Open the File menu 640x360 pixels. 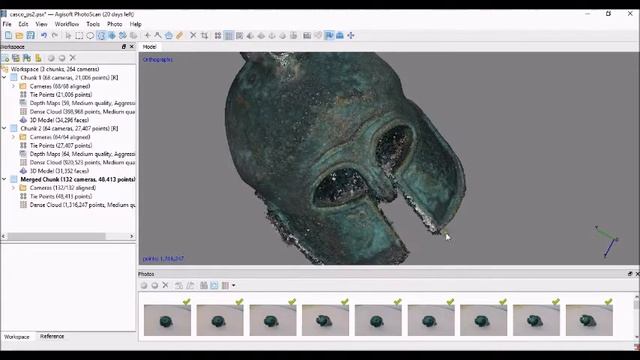click(7, 24)
